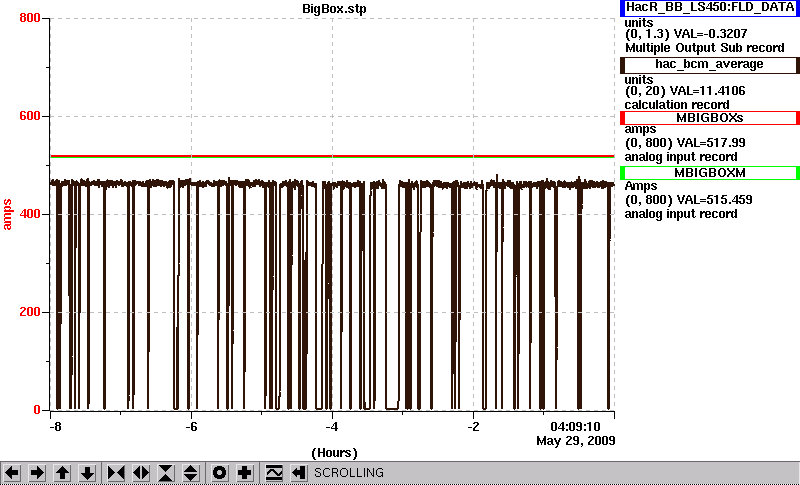Click the May 29, 2009 date label

point(576,441)
